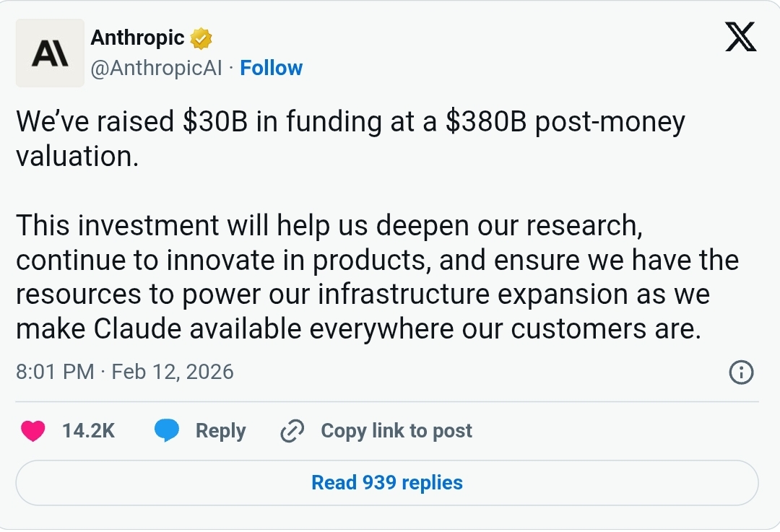
Task: Click Reply next to the blue bubble
Action: pos(222,430)
